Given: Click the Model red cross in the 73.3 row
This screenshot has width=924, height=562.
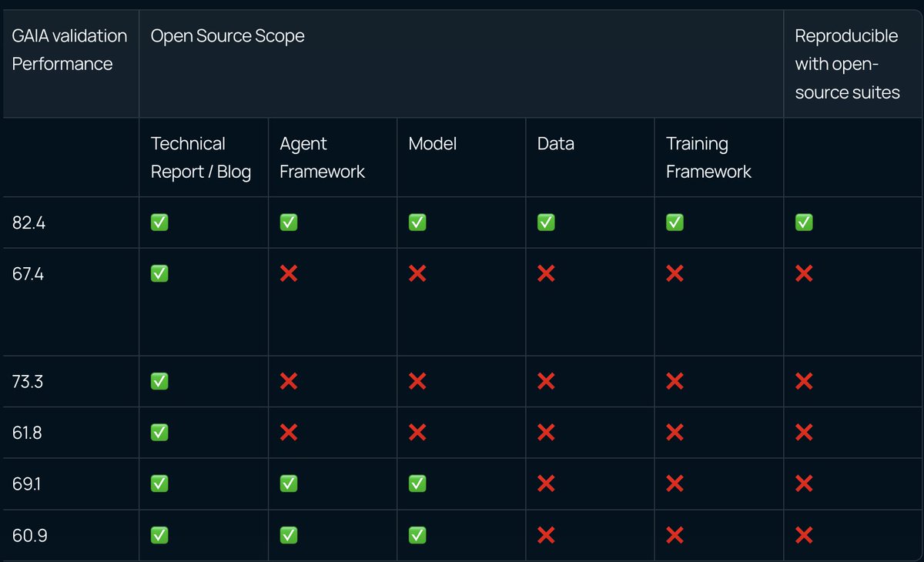Looking at the screenshot, I should 417,381.
